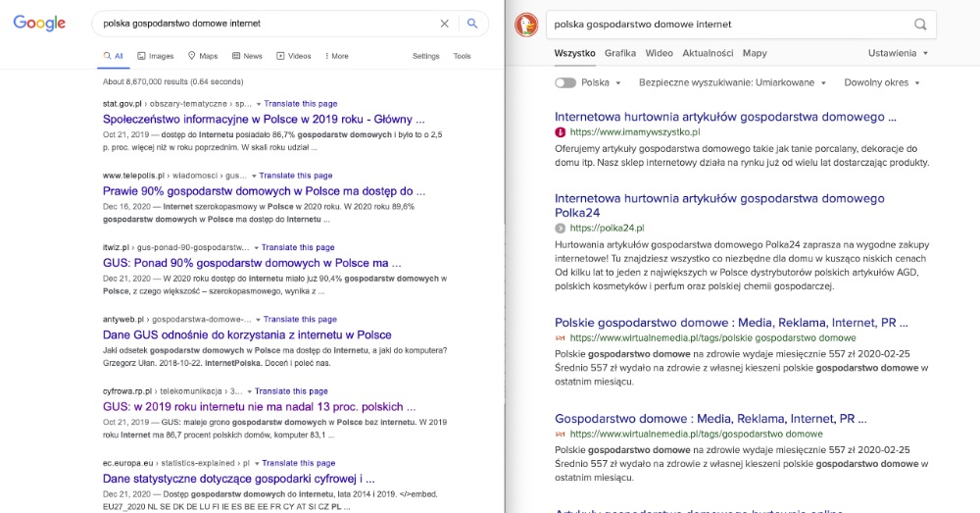980x513 pixels.
Task: Click the polka24.pl favicon icon
Action: [561, 228]
